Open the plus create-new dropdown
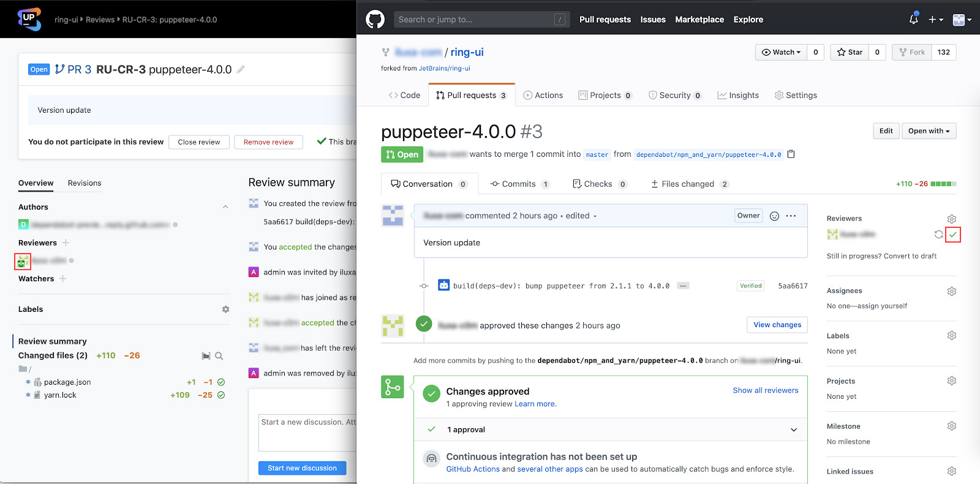This screenshot has height=484, width=980. click(x=935, y=20)
